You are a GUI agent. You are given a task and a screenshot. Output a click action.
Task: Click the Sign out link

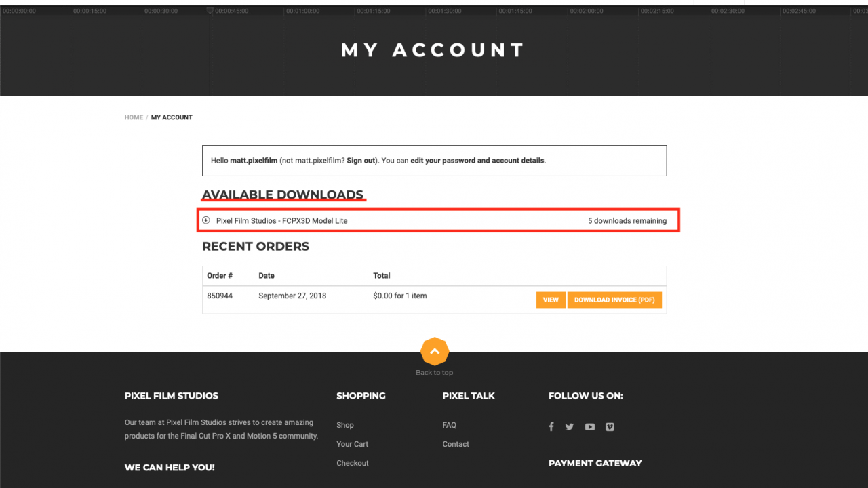[361, 161]
